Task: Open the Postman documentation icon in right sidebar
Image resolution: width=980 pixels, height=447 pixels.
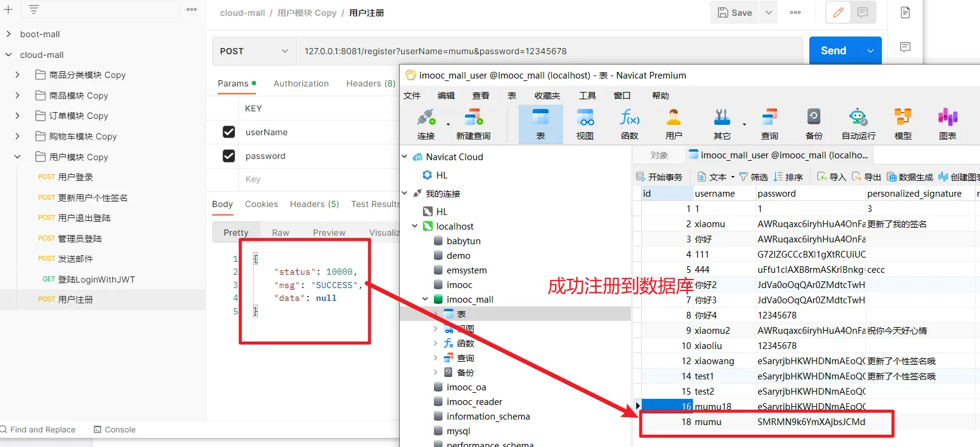Action: tap(906, 13)
